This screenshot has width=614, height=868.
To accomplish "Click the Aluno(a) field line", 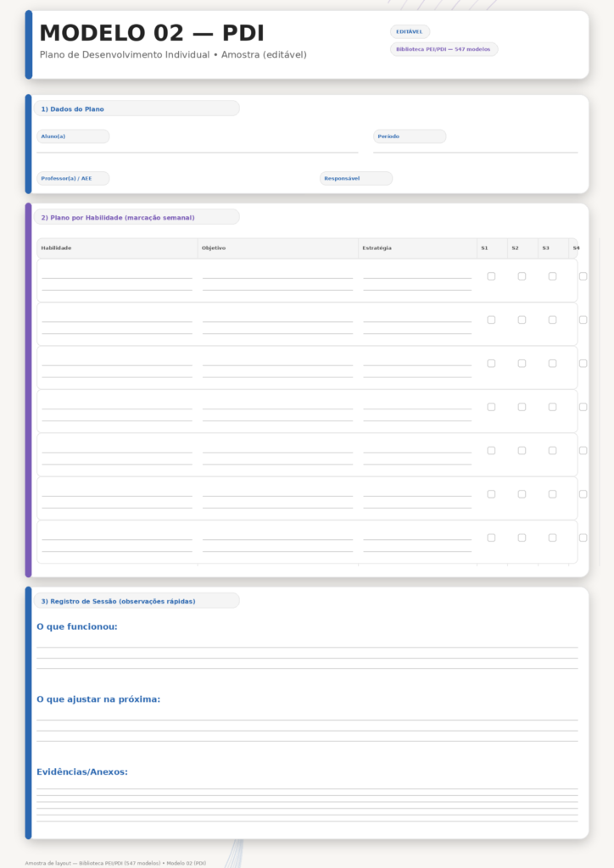I will (x=197, y=150).
